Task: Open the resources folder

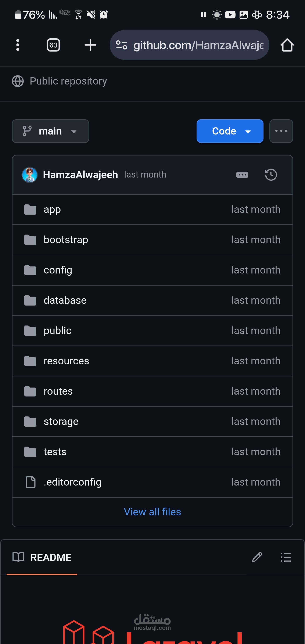Action: point(66,361)
